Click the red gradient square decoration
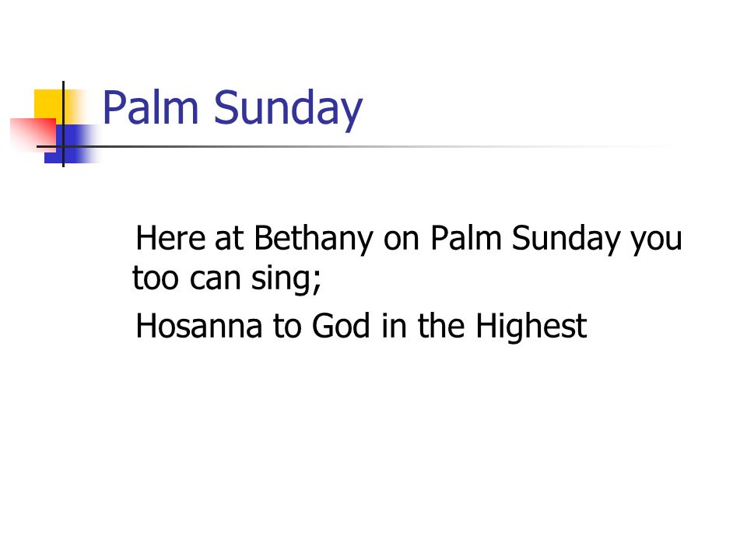The image size is (747, 560). click(33, 135)
